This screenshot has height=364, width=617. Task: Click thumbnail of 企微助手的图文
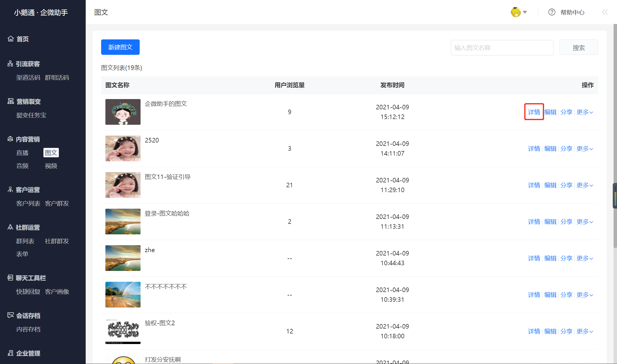coord(123,112)
